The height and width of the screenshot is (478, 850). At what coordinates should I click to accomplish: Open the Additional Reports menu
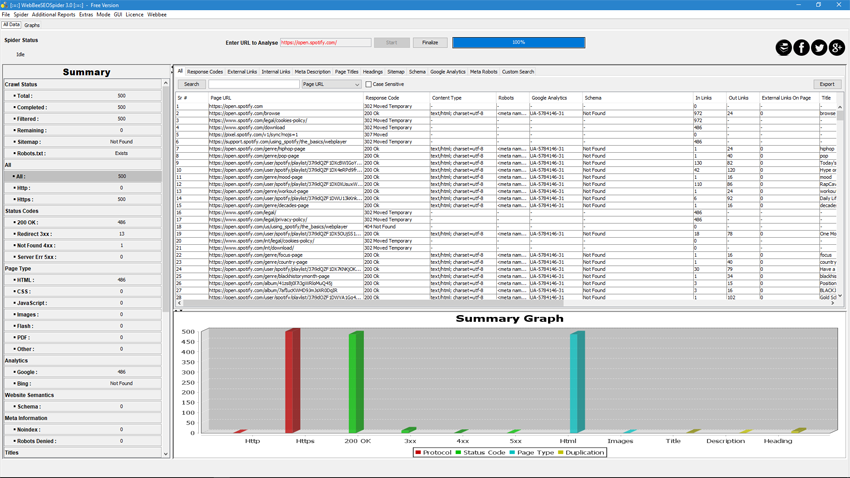53,15
